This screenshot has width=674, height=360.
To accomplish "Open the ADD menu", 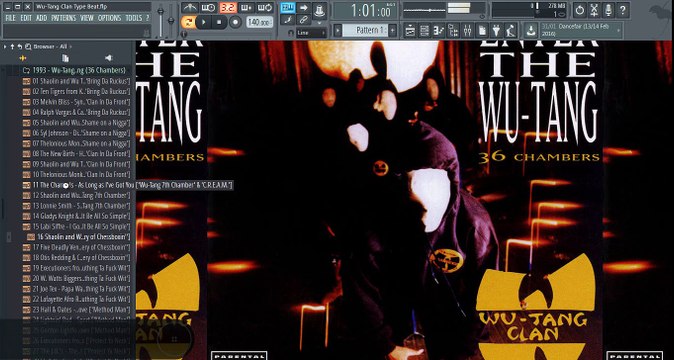I will 41,18.
